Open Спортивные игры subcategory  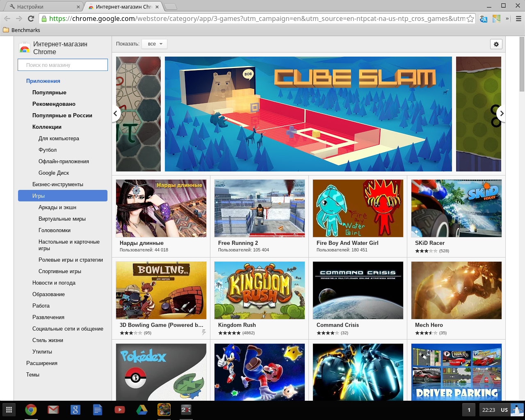[x=60, y=271]
